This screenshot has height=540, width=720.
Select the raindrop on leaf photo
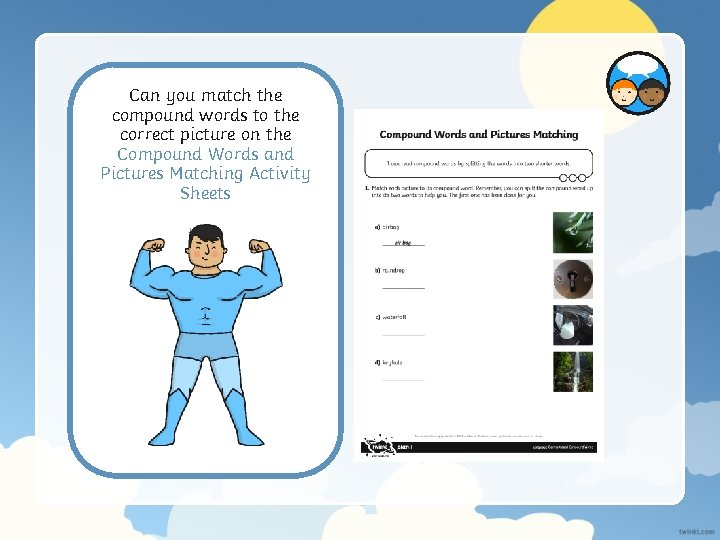(x=573, y=232)
